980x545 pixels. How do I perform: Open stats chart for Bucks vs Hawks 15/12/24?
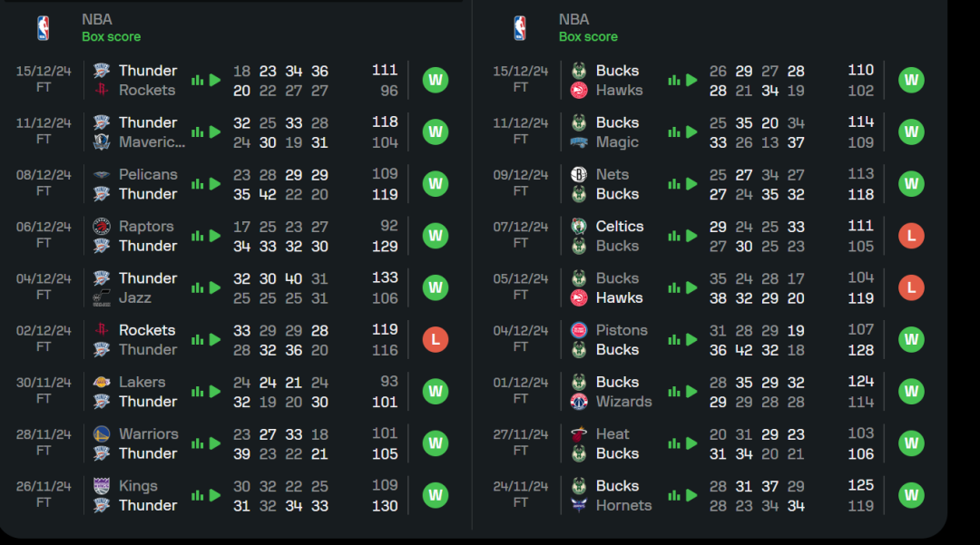coord(674,80)
